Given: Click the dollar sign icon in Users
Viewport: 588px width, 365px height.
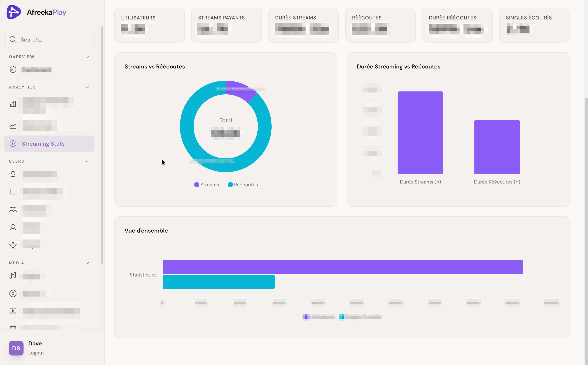Looking at the screenshot, I should point(13,174).
